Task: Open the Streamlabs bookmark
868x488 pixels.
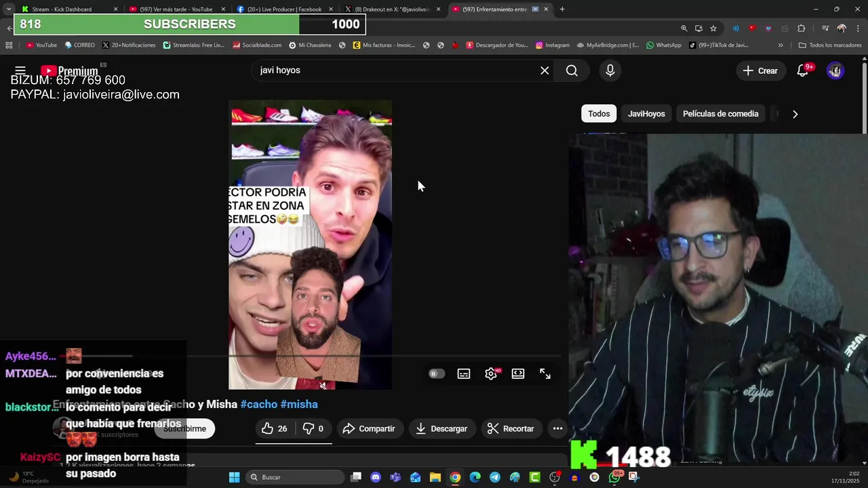Action: pyautogui.click(x=193, y=45)
